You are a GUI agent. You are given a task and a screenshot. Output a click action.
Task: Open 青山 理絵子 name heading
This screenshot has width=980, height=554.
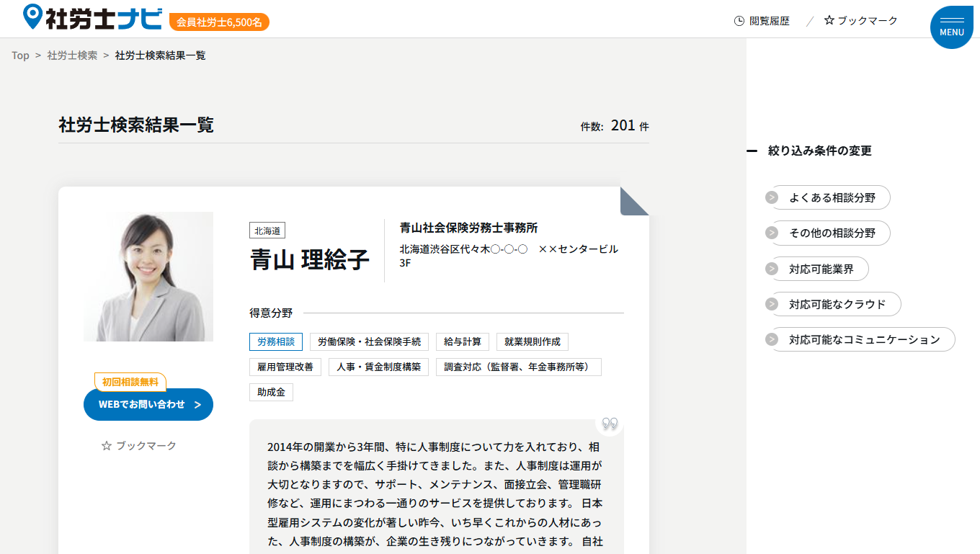click(x=310, y=259)
